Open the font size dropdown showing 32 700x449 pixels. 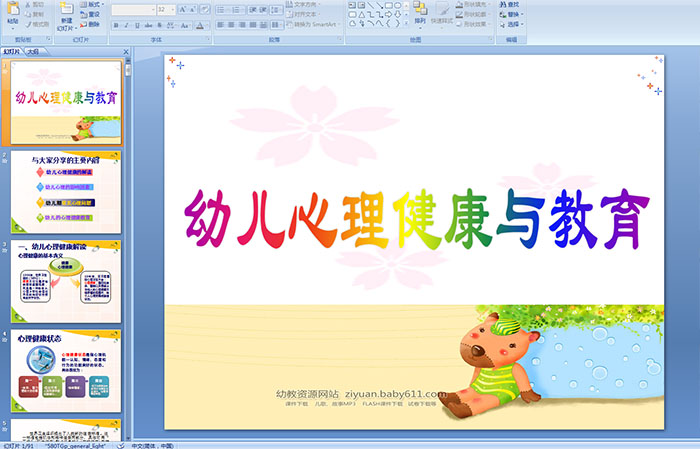point(166,9)
